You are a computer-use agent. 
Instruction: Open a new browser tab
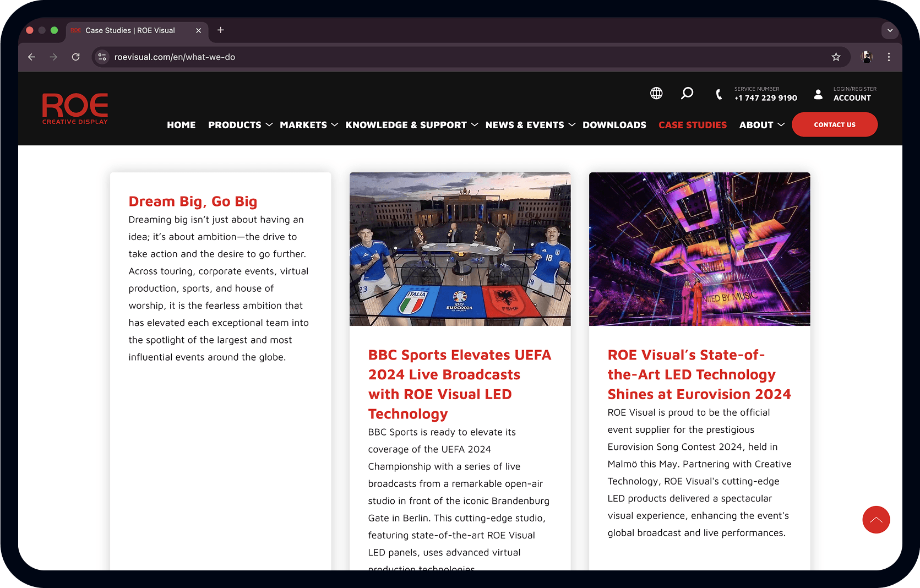click(x=221, y=30)
